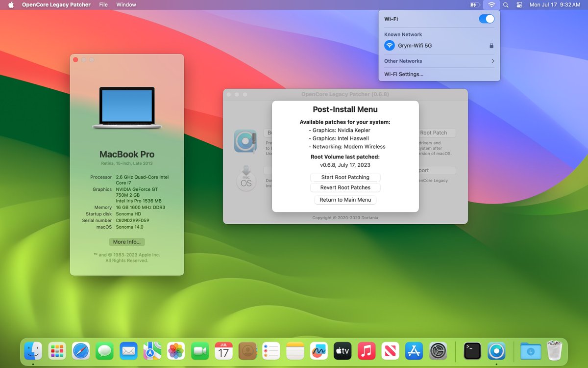Click Return to Main Menu button
588x368 pixels.
[x=345, y=200]
